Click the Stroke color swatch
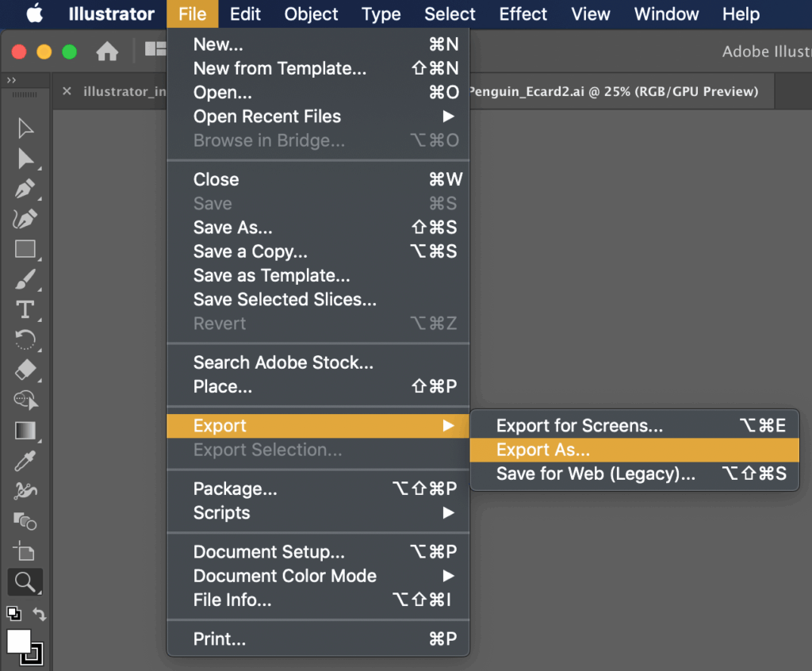812x671 pixels. point(32,654)
